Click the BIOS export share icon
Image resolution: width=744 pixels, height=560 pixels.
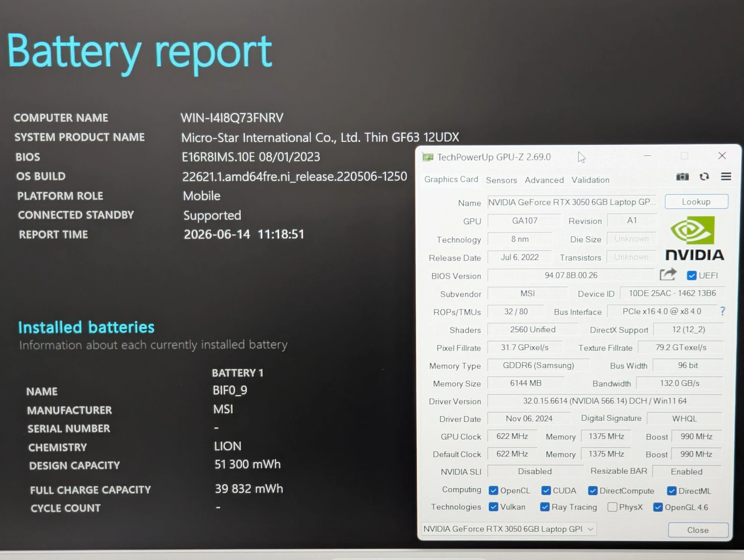point(668,275)
